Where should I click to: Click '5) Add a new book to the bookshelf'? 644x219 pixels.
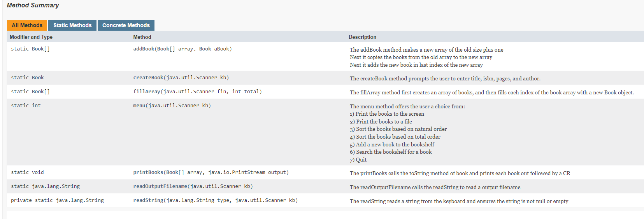(392, 144)
